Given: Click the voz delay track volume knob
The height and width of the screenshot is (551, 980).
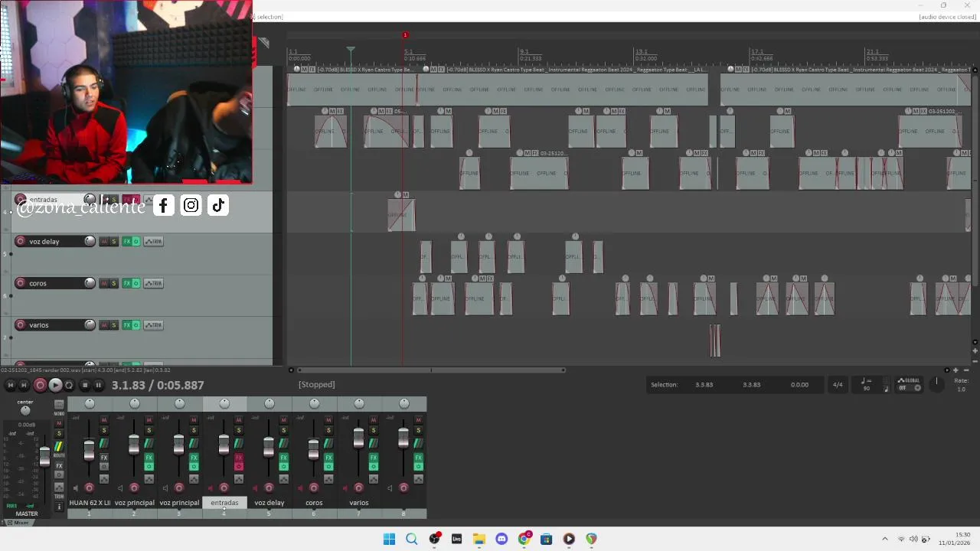Looking at the screenshot, I should tap(90, 241).
